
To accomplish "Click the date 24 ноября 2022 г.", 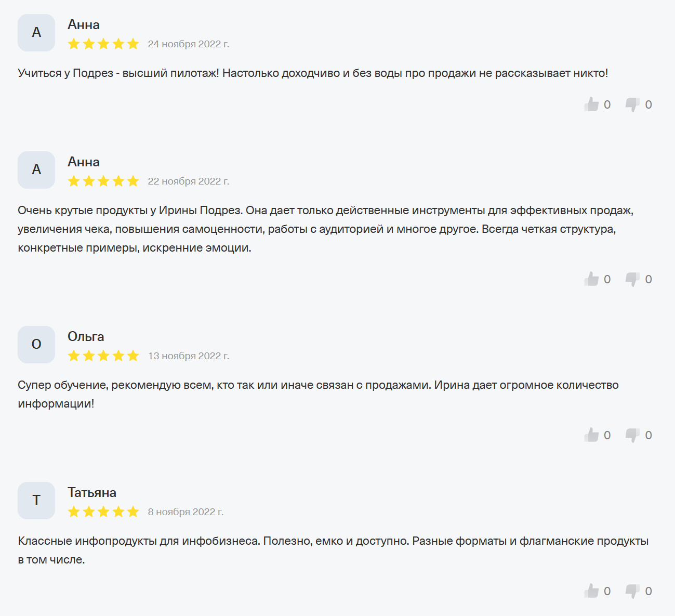I will [x=188, y=44].
